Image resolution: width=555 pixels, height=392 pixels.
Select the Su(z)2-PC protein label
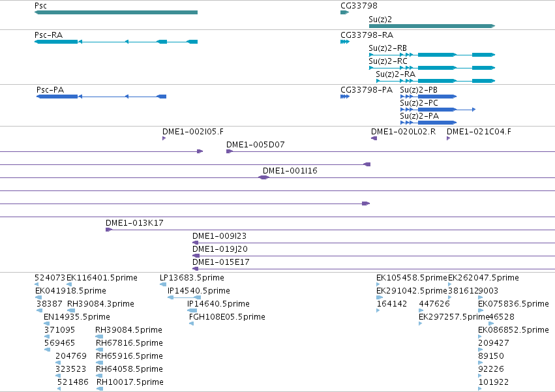tap(419, 103)
